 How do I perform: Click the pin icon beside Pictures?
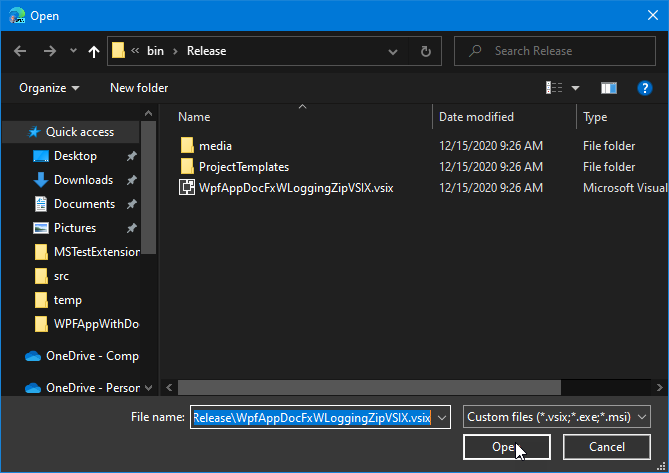132,228
